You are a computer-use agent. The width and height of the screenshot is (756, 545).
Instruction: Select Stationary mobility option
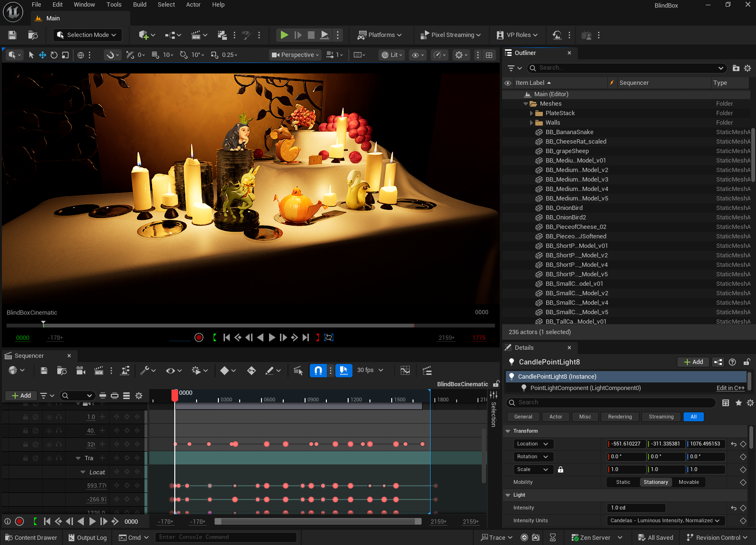tap(656, 482)
